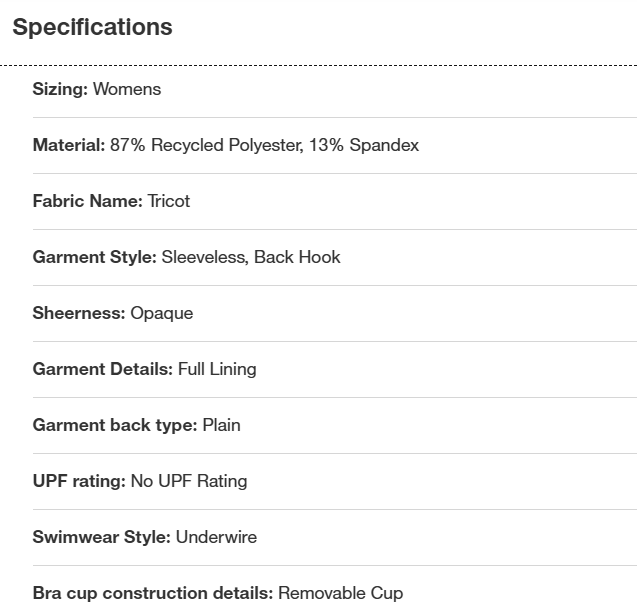Click the Swimwear Style label
637x616 pixels.
click(101, 537)
